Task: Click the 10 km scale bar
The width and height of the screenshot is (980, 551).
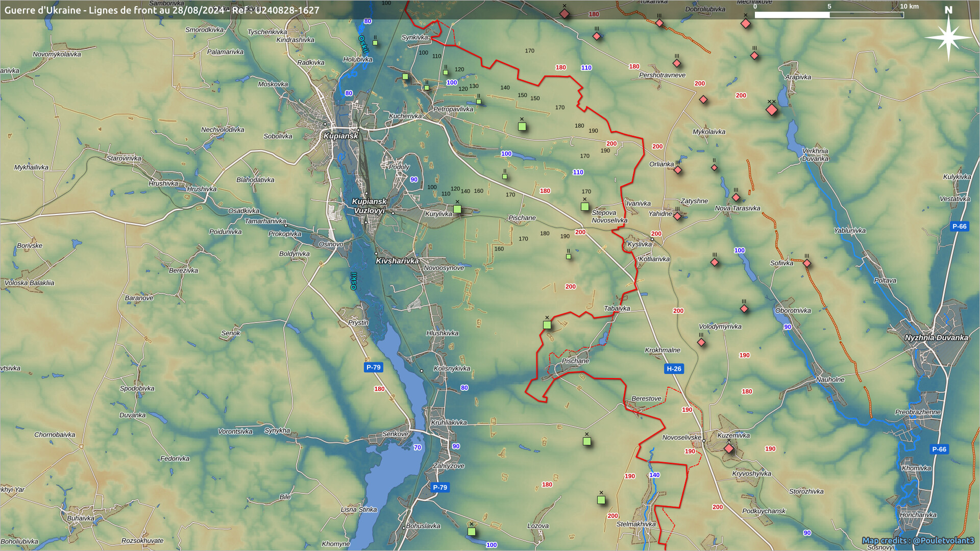Action: [x=829, y=15]
